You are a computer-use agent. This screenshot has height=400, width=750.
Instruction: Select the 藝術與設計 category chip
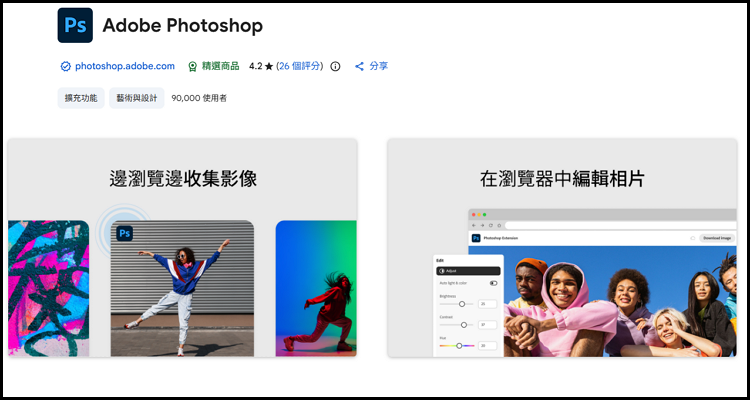click(137, 98)
